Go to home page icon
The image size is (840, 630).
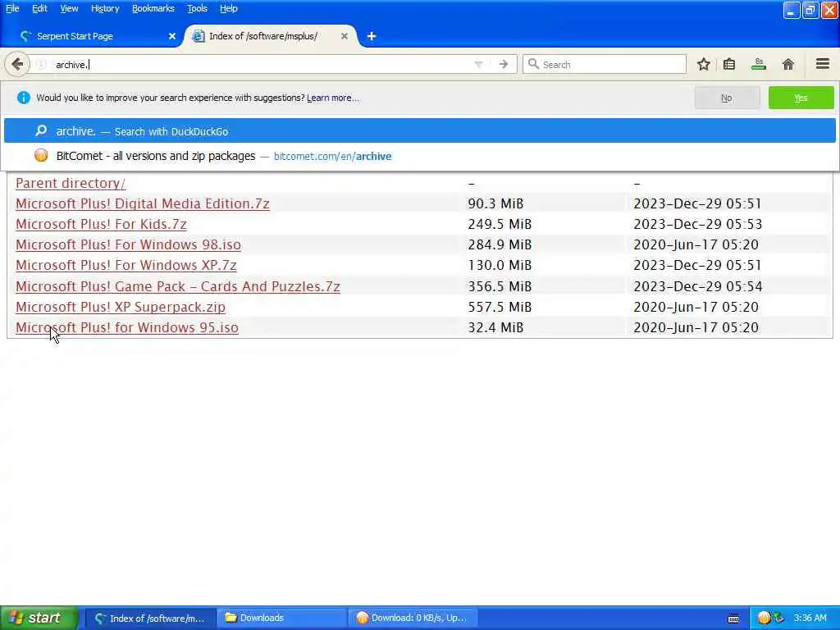pyautogui.click(x=788, y=64)
